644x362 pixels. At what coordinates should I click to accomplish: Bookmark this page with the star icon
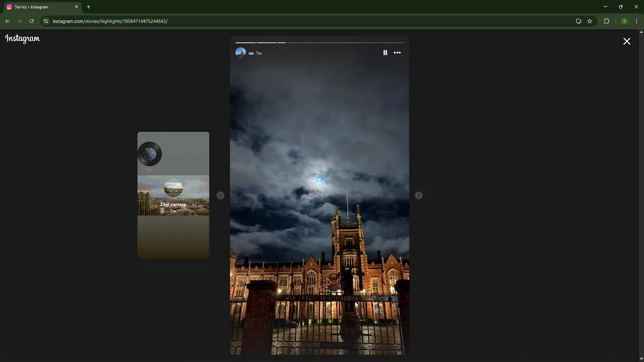(590, 21)
